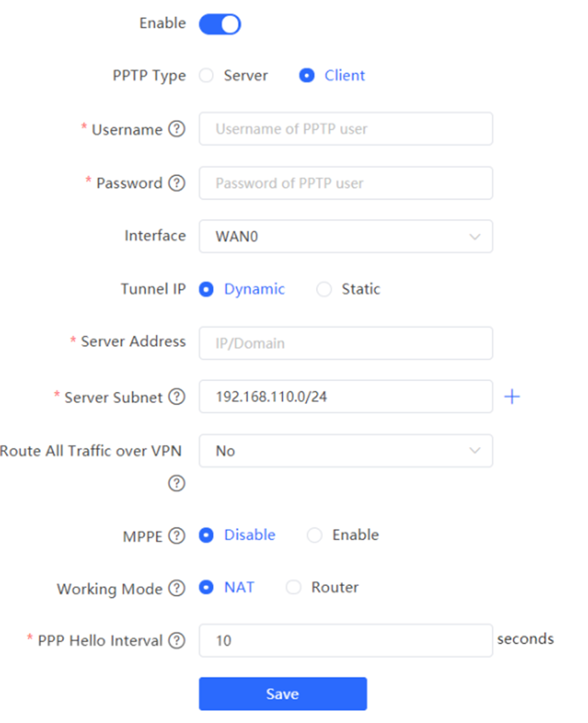
Task: Select Static tunnel IP option
Action: tap(324, 290)
